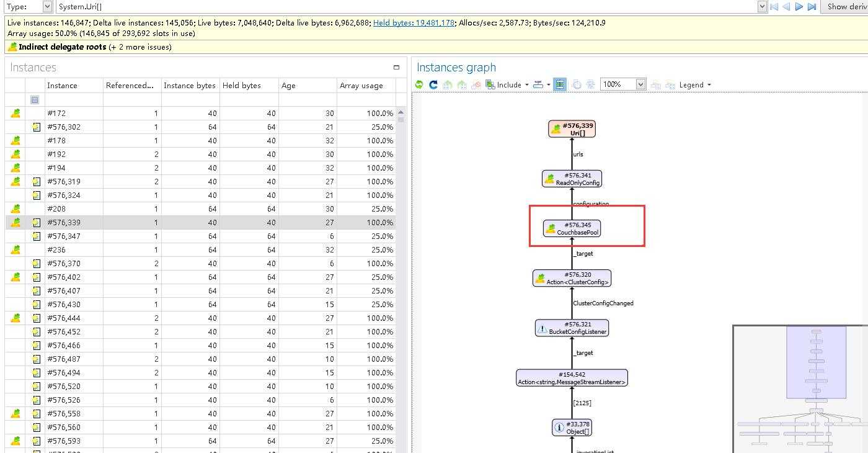Jump to last item arrow icon

(812, 6)
